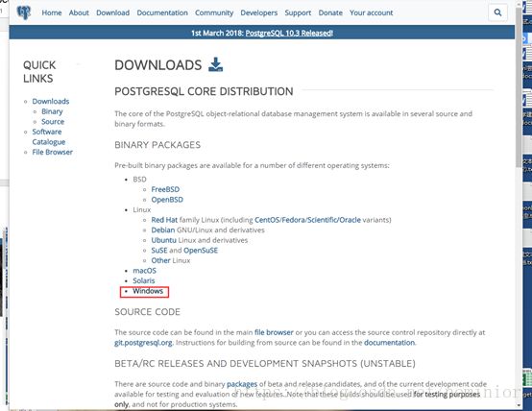532x411 pixels.
Task: Open the Windows packages link
Action: pyautogui.click(x=148, y=291)
